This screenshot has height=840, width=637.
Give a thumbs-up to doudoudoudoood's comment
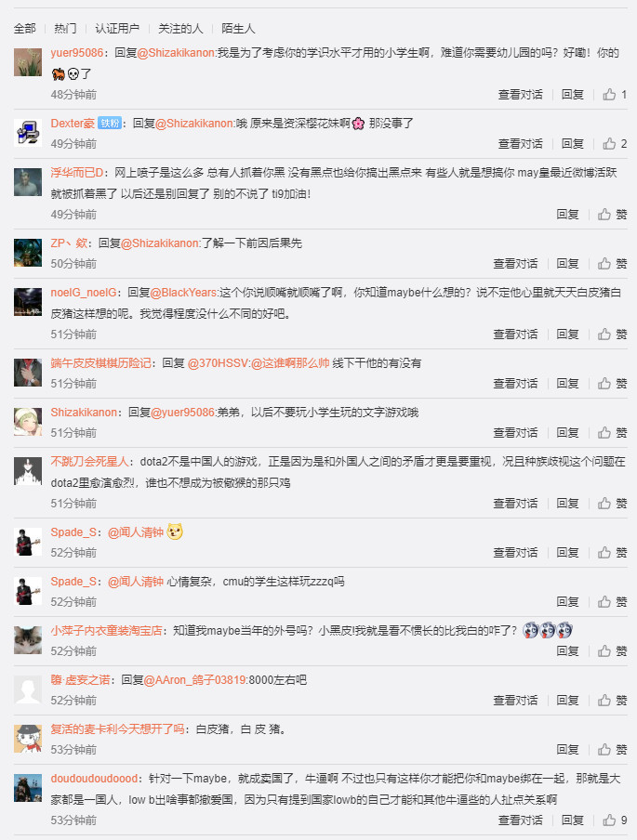(609, 820)
